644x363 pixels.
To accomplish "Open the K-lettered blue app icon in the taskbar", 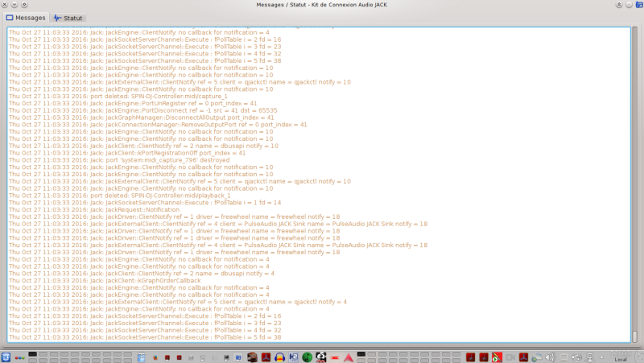I will 293,357.
